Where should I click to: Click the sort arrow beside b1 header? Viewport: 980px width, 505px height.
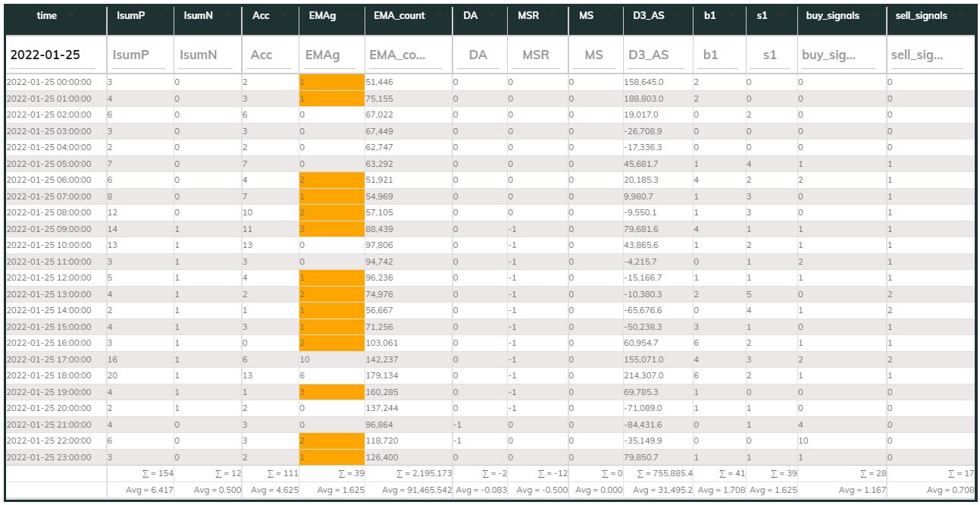[x=728, y=16]
